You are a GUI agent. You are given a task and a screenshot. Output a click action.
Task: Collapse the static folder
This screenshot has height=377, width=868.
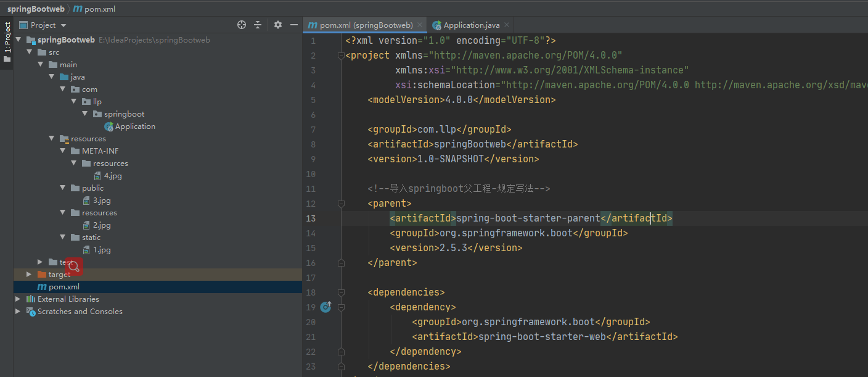(63, 237)
